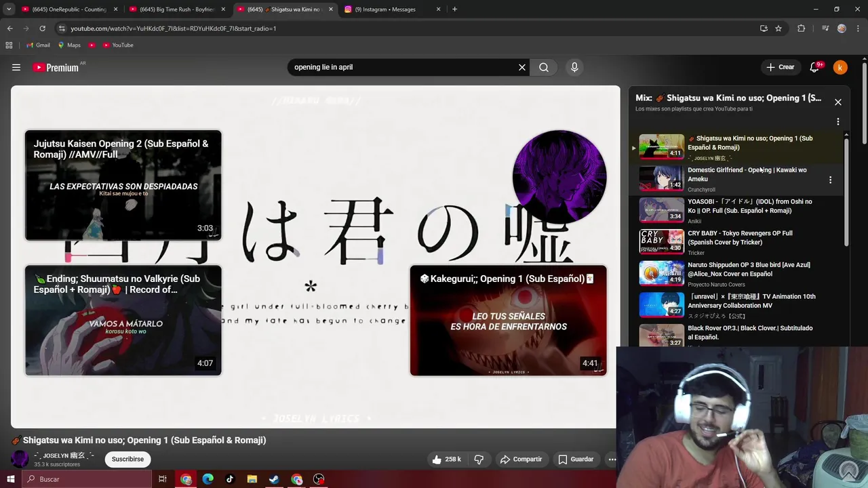Click the purple channel end-screen circle
The width and height of the screenshot is (868, 488).
[x=559, y=177]
